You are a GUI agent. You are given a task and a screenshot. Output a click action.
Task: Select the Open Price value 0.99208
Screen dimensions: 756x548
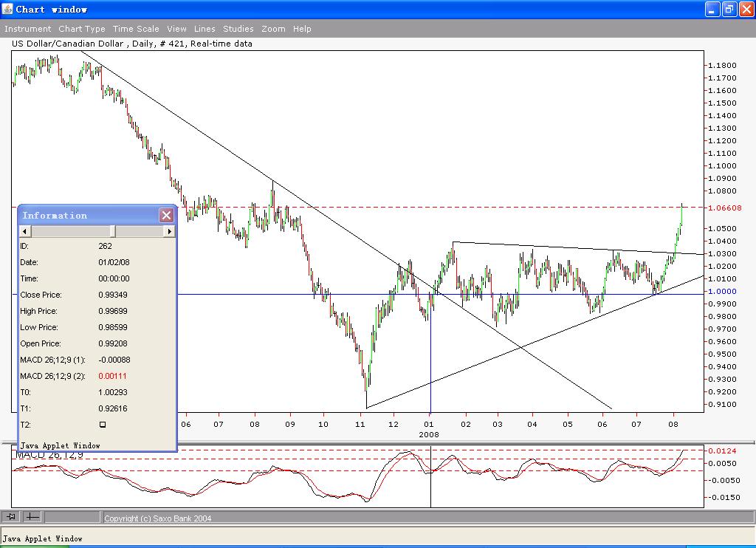click(x=113, y=343)
